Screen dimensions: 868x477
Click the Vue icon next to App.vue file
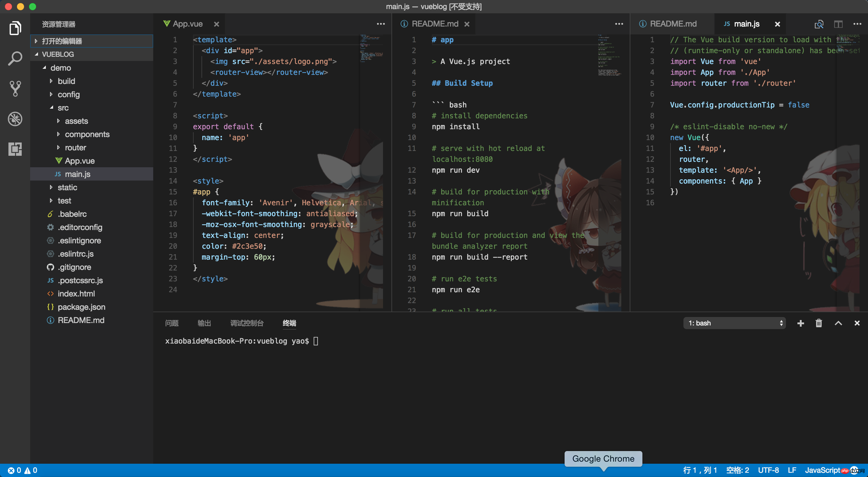(x=59, y=161)
